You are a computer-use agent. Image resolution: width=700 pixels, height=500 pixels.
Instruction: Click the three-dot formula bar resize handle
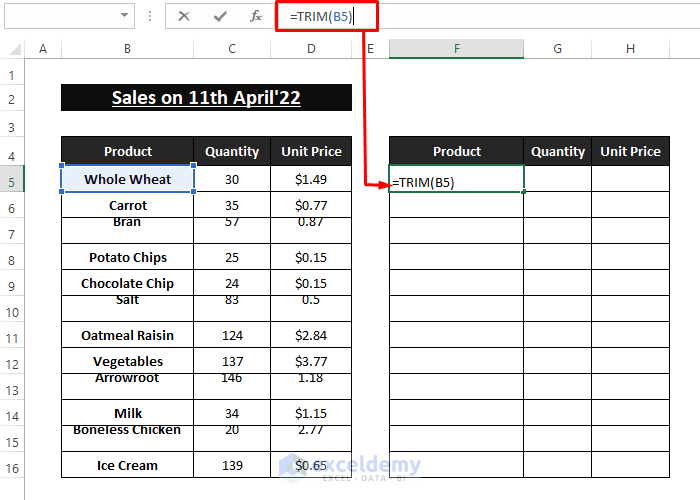(150, 16)
